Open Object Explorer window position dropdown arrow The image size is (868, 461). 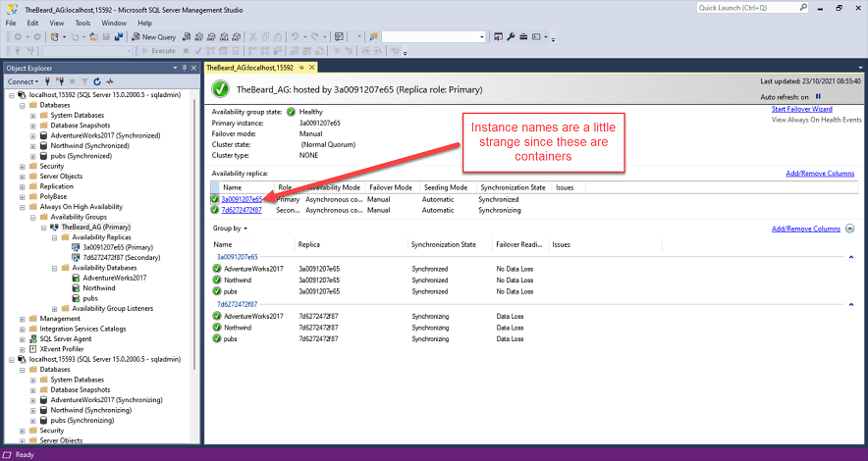tap(175, 68)
